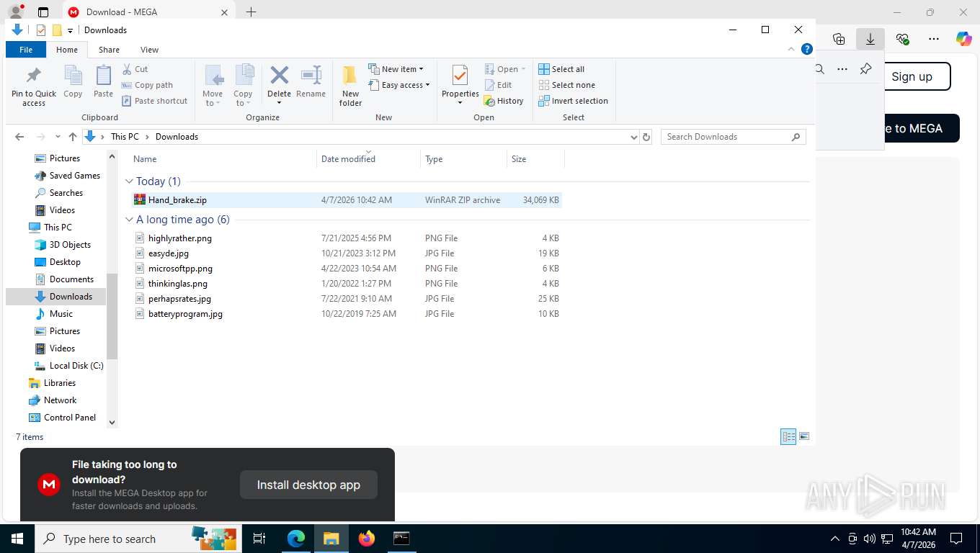Open the Easy access dropdown
The width and height of the screenshot is (980, 553).
(x=398, y=85)
